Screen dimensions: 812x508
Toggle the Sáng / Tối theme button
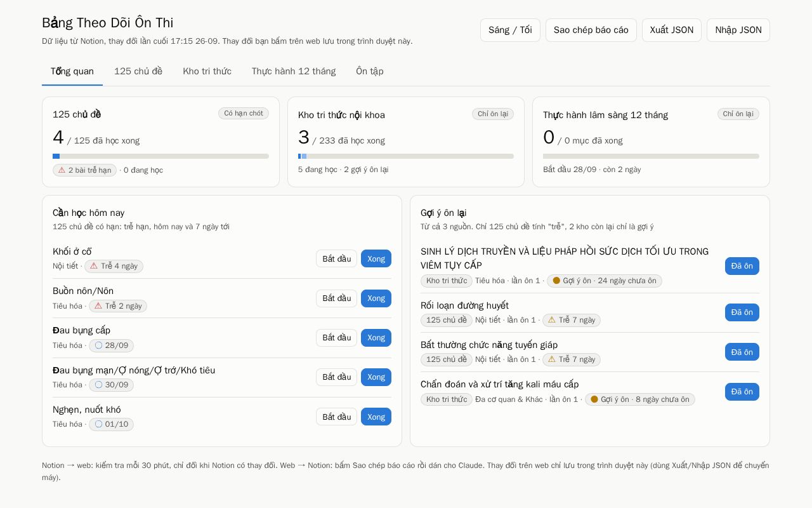point(510,30)
